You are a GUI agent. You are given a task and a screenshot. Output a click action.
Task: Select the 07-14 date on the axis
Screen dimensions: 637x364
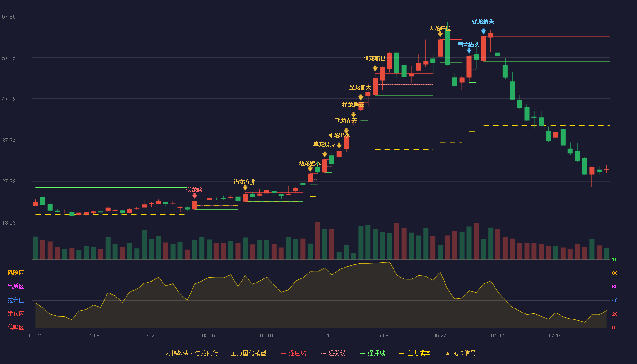click(x=556, y=335)
